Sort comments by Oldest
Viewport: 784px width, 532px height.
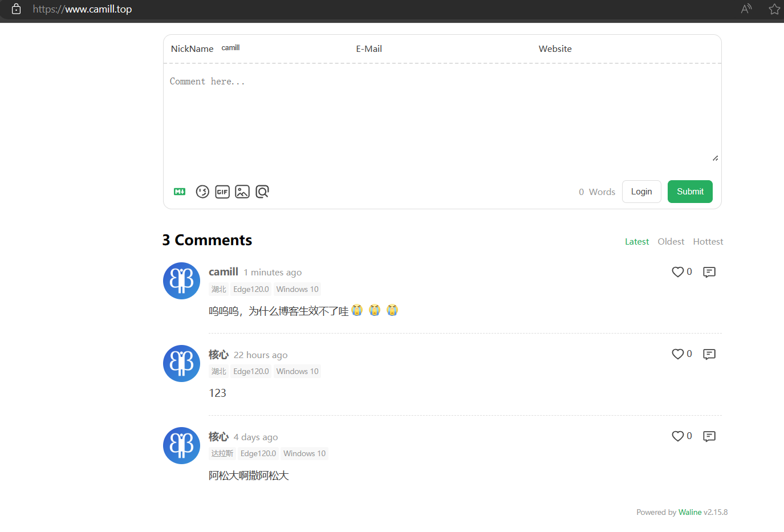click(x=671, y=242)
